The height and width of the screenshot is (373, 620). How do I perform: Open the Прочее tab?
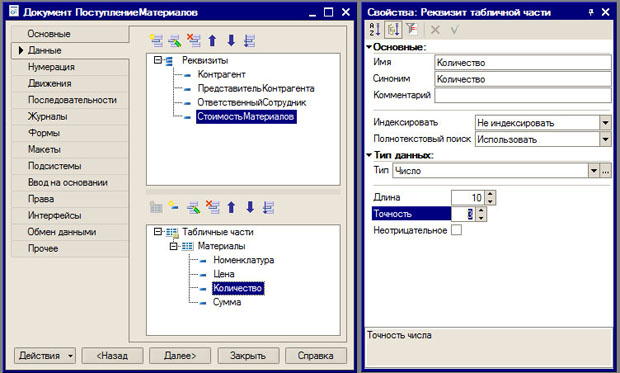point(70,248)
